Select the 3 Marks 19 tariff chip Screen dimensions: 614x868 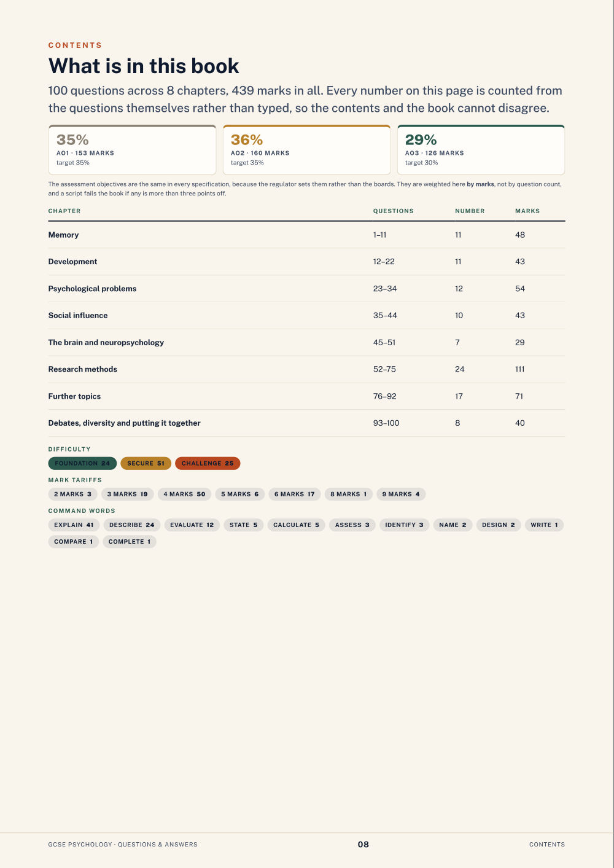point(127,494)
